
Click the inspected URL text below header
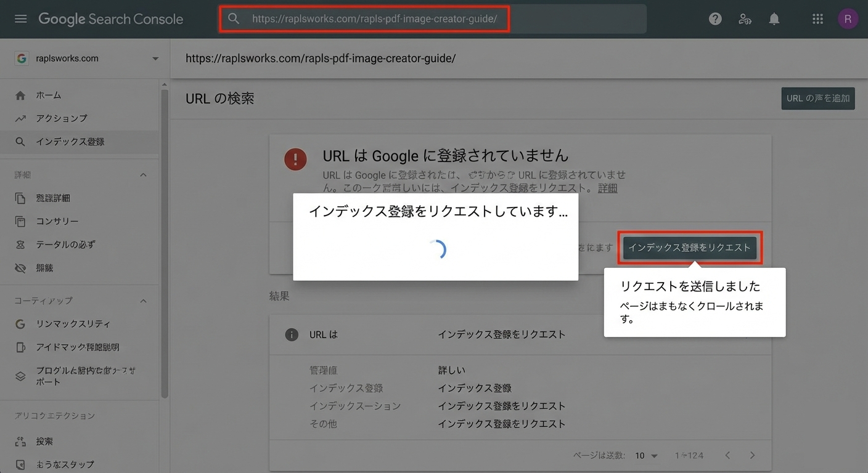pos(321,59)
